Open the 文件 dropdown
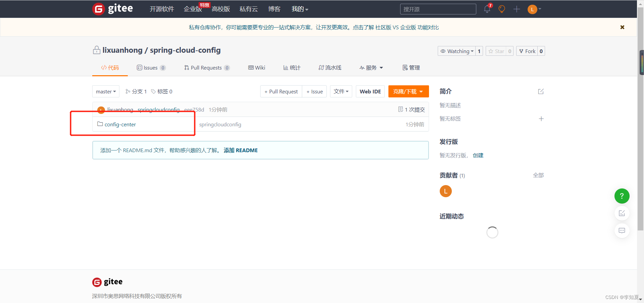This screenshot has height=303, width=644. pos(341,91)
